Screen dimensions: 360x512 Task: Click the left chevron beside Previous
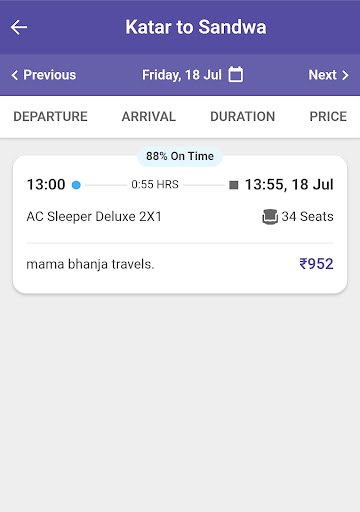(15, 75)
